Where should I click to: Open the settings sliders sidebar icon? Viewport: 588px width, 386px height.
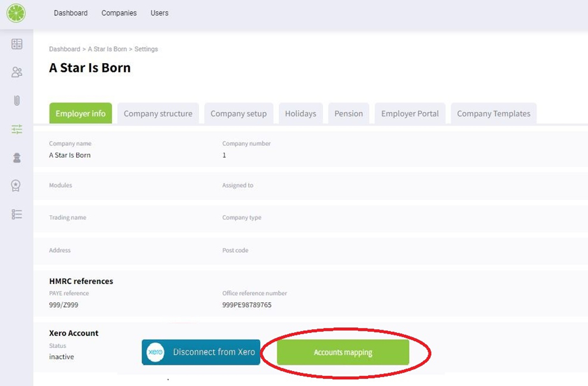coord(17,130)
